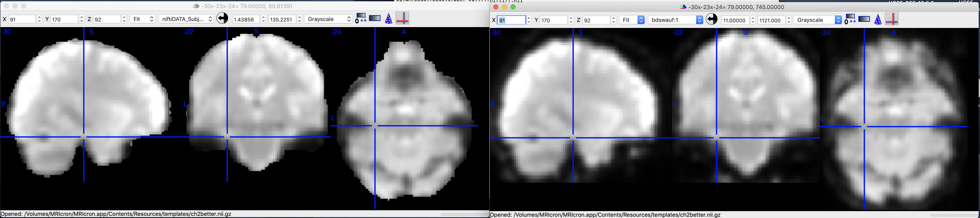The image size is (980, 218).
Task: Show the color bar in left window
Action: pyautogui.click(x=374, y=18)
